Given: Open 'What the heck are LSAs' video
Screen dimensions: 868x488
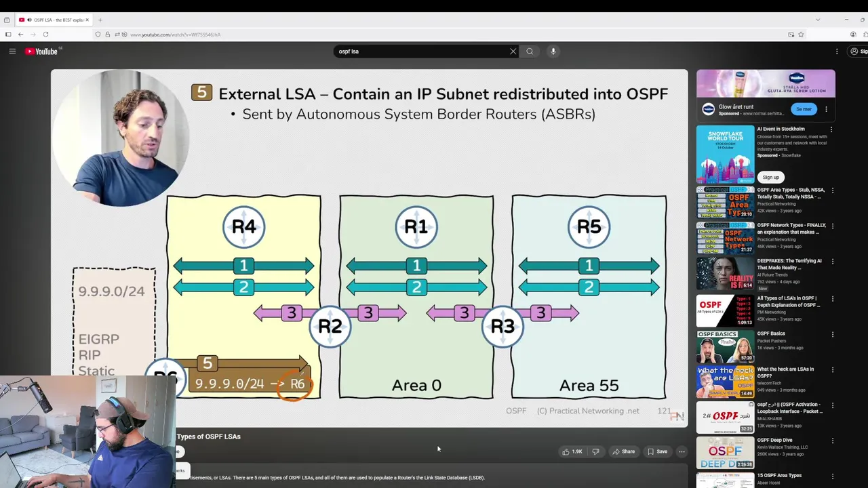Looking at the screenshot, I should point(725,382).
